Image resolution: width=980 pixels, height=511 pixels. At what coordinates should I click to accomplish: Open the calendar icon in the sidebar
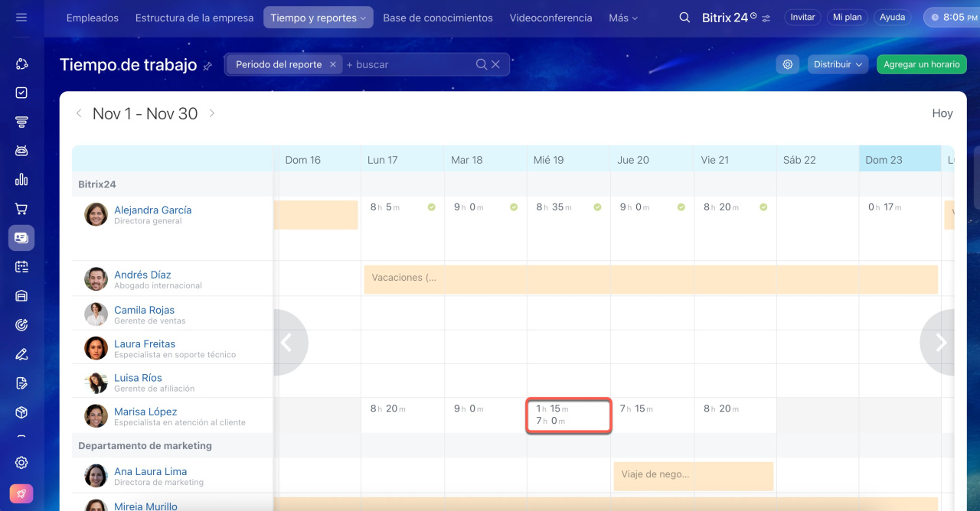click(21, 267)
